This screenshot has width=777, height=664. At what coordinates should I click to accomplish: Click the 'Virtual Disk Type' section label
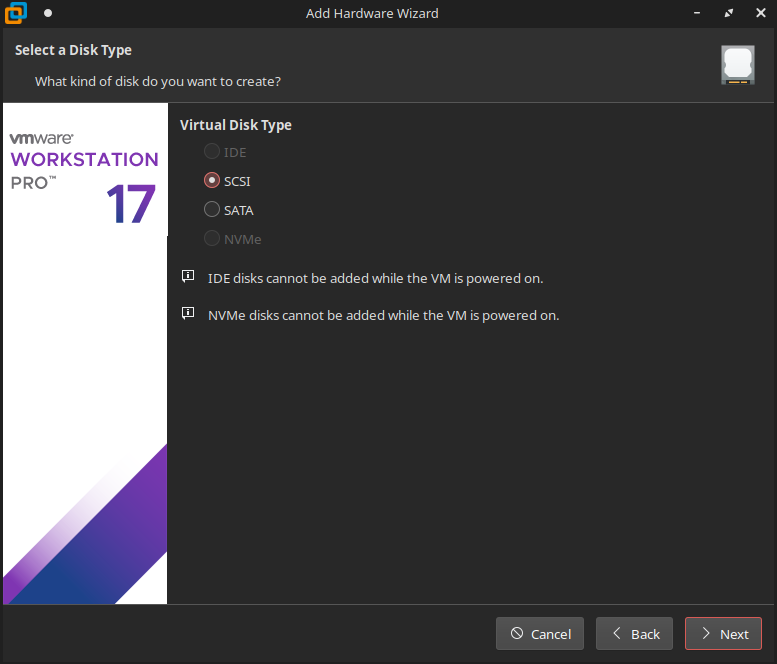(235, 125)
